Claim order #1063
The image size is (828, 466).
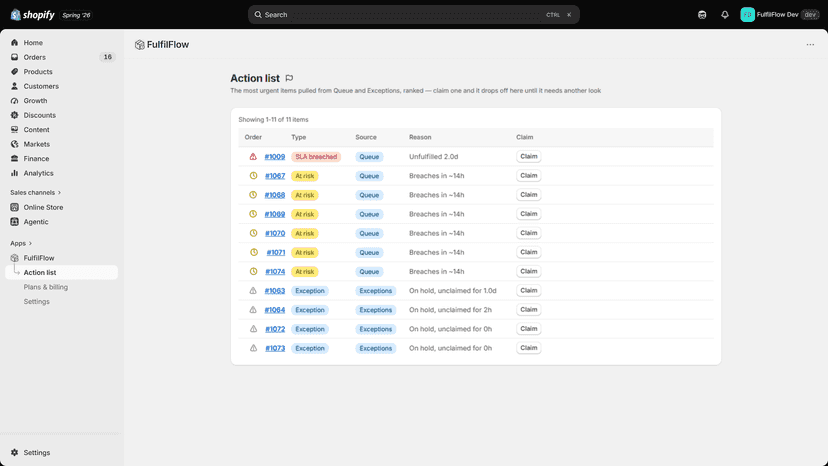[x=529, y=291]
